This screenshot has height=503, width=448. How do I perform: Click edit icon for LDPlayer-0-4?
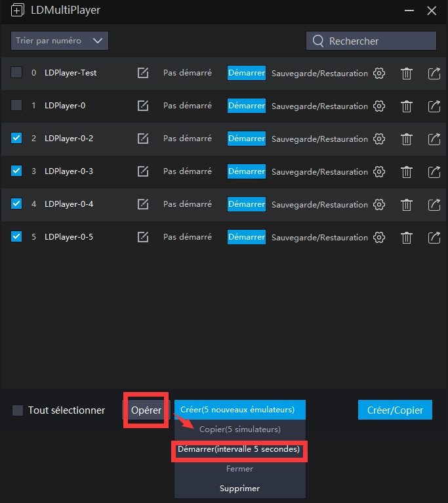143,204
